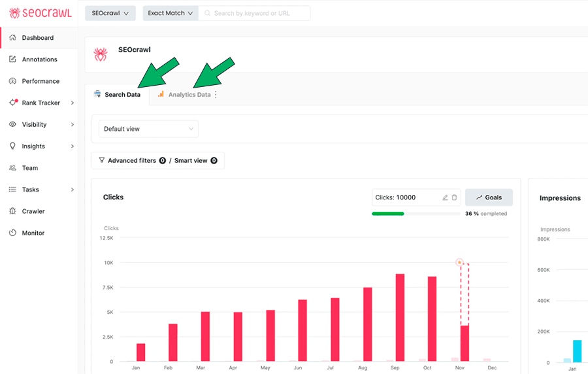The image size is (588, 374).
Task: Click the Monitor gauge icon in sidebar
Action: pos(12,233)
